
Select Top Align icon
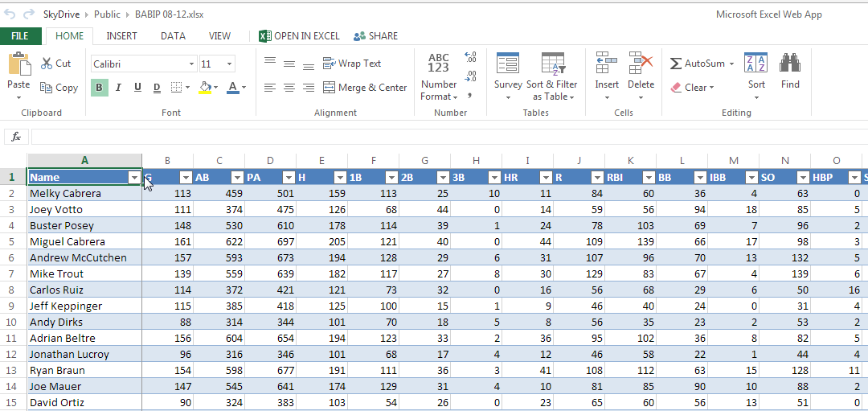[269, 61]
